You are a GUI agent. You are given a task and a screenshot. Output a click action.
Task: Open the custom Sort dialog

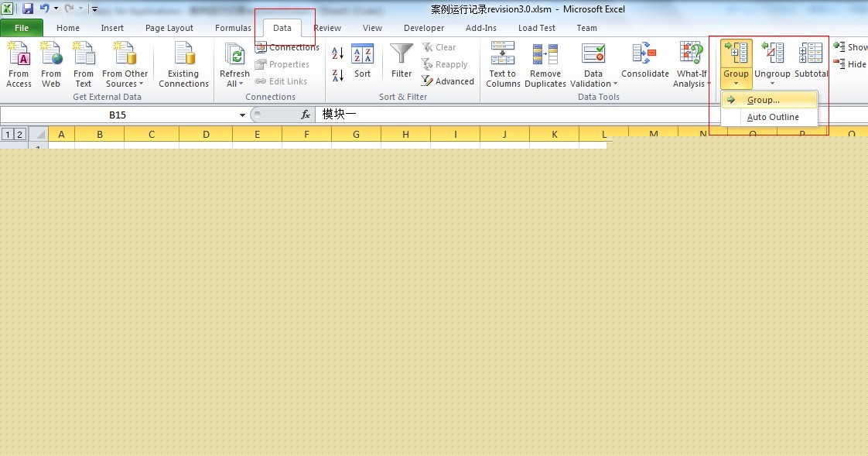click(x=363, y=61)
